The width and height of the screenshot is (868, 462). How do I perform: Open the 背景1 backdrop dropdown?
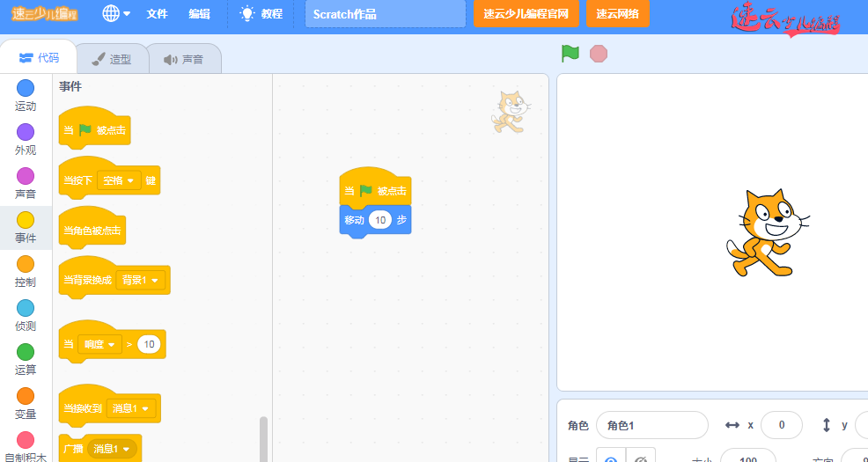(140, 280)
